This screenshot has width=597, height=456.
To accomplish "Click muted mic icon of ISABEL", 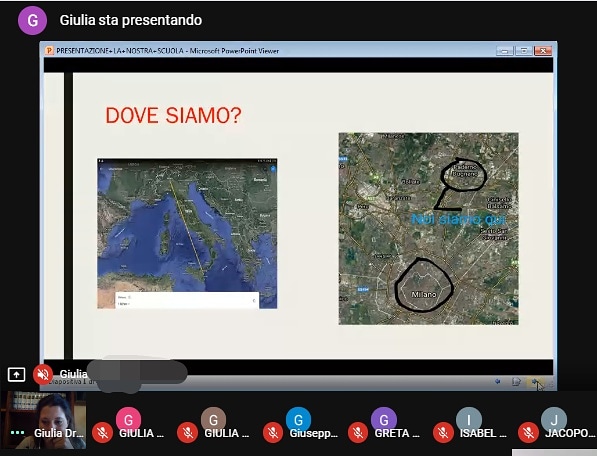I will [443, 433].
